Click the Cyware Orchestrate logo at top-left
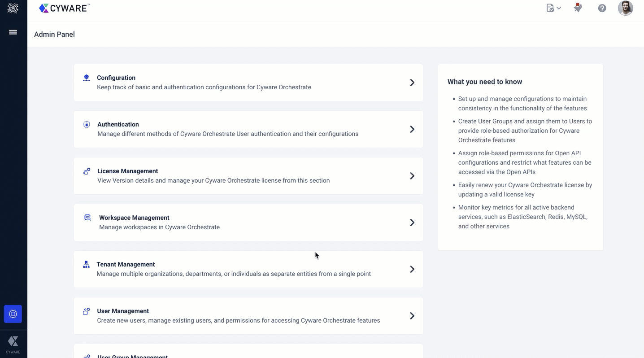 click(x=13, y=8)
